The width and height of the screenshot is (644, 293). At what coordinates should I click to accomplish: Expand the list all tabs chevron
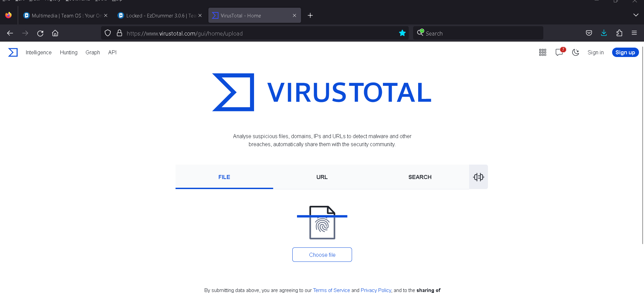(636, 15)
